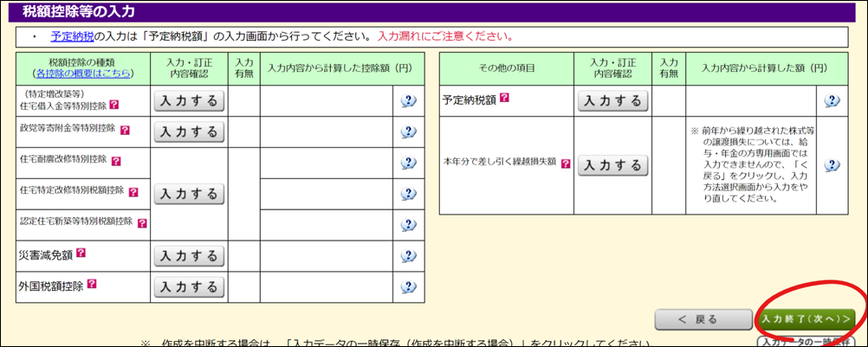Open help bubble for 外国税額控除 row
The image size is (868, 347).
pos(408,286)
